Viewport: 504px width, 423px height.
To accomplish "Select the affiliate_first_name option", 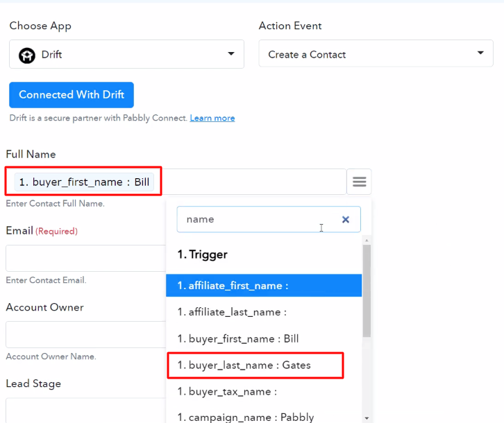I will coord(264,286).
